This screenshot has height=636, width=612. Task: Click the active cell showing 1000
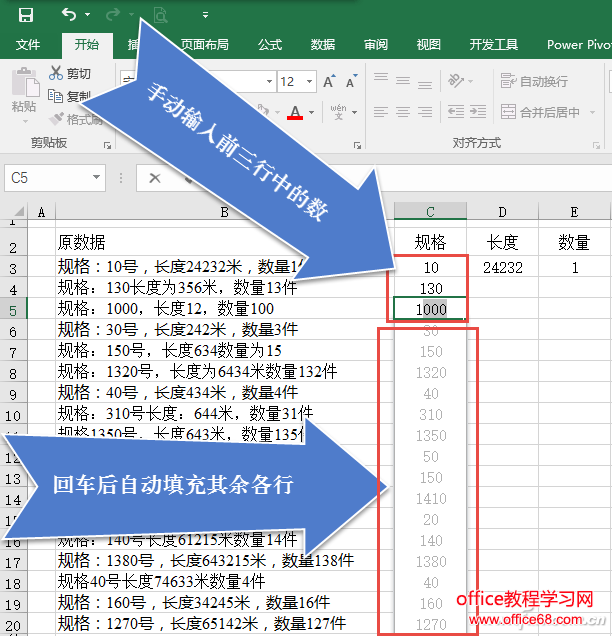pos(430,309)
